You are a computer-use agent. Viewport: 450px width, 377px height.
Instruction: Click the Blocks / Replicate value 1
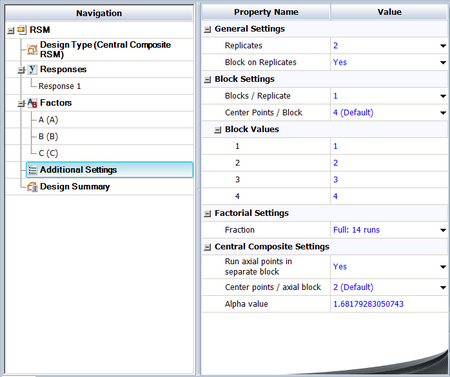tap(335, 96)
